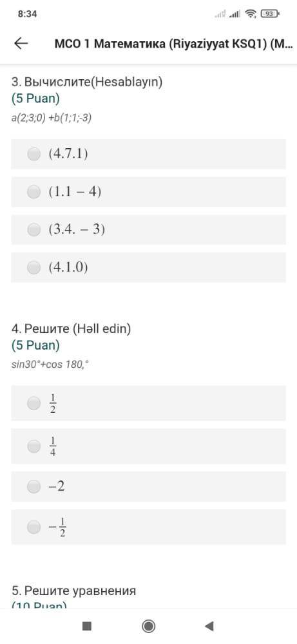Tap the Android recent apps square
This screenshot has width=297, height=644.
coord(87,626)
